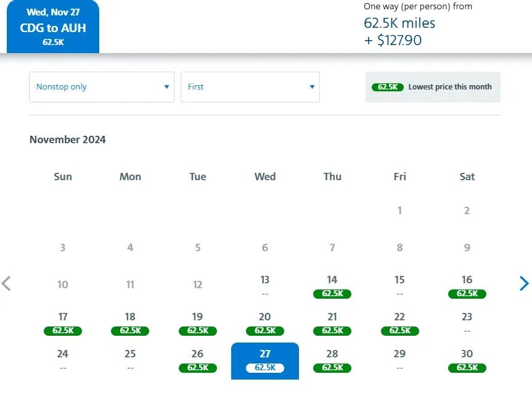The image size is (532, 395).
Task: Choose Tuesday November 19
Action: coord(197,323)
